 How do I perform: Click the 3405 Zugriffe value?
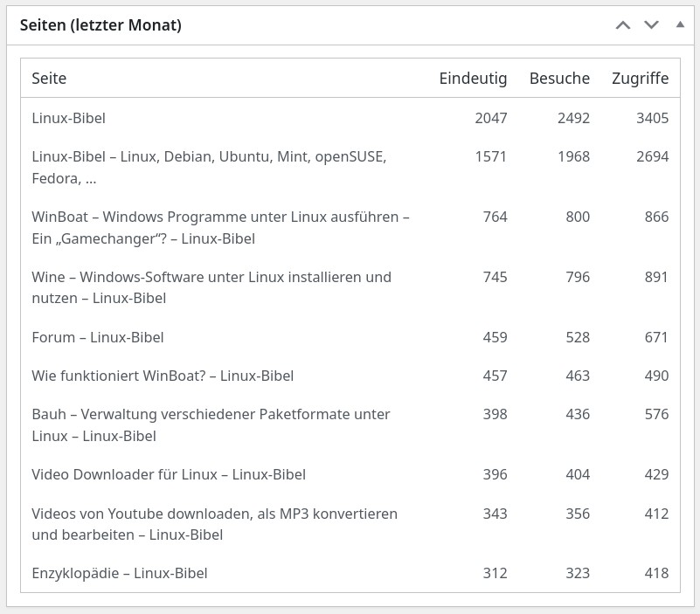click(x=652, y=118)
